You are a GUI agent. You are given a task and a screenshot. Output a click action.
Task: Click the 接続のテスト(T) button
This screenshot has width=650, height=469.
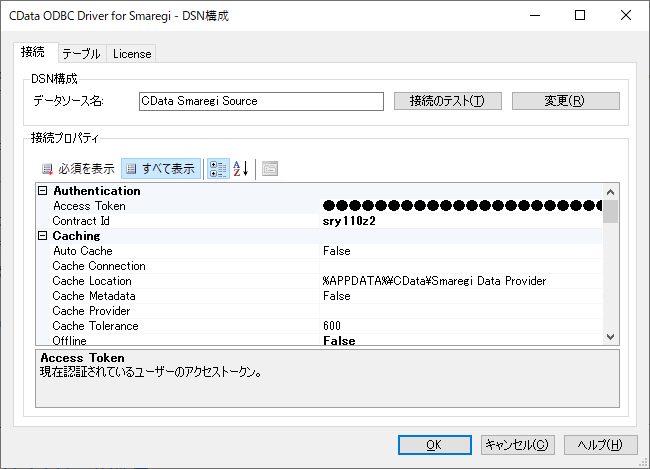pyautogui.click(x=448, y=101)
